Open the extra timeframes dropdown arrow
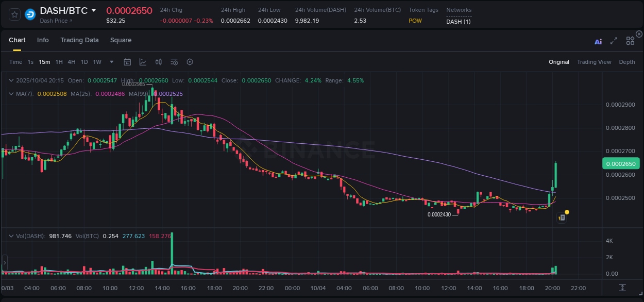The image size is (644, 302). (111, 62)
